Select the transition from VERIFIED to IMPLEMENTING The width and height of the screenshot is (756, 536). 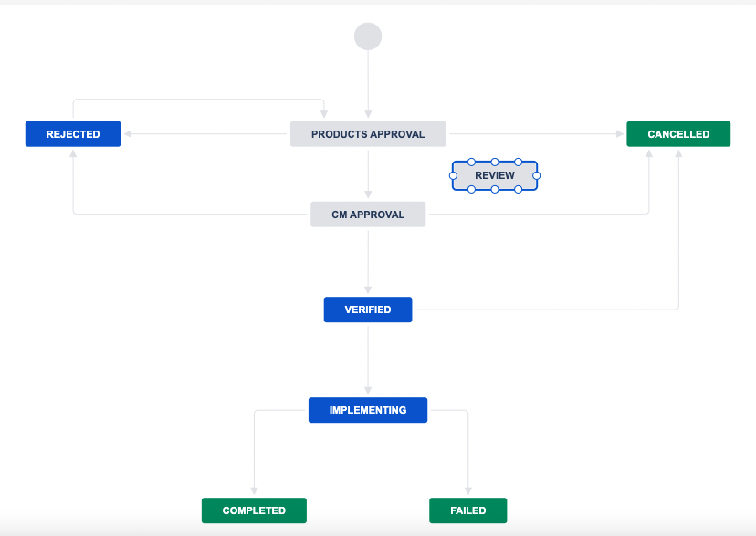[x=368, y=361]
